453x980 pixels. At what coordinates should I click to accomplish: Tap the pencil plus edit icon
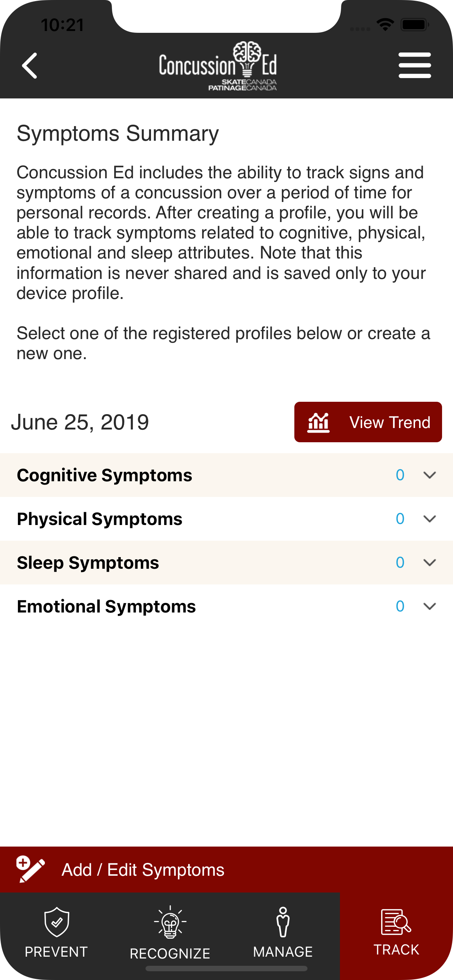coord(30,869)
